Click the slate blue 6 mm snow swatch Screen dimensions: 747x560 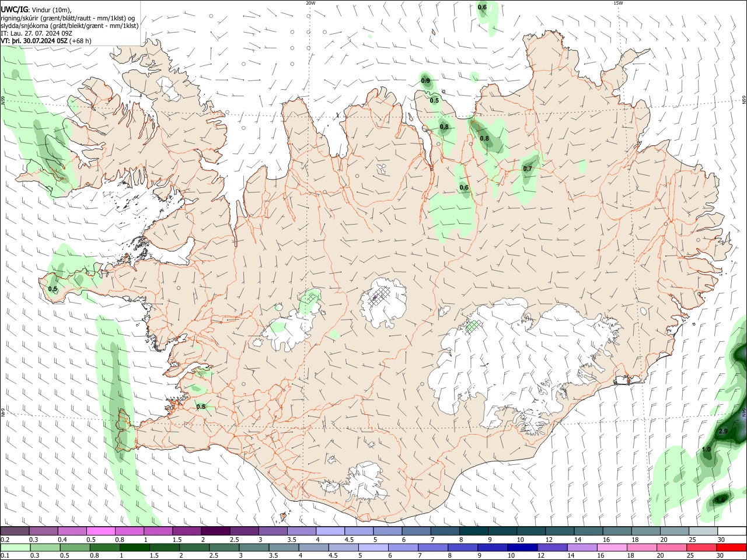[417, 531]
